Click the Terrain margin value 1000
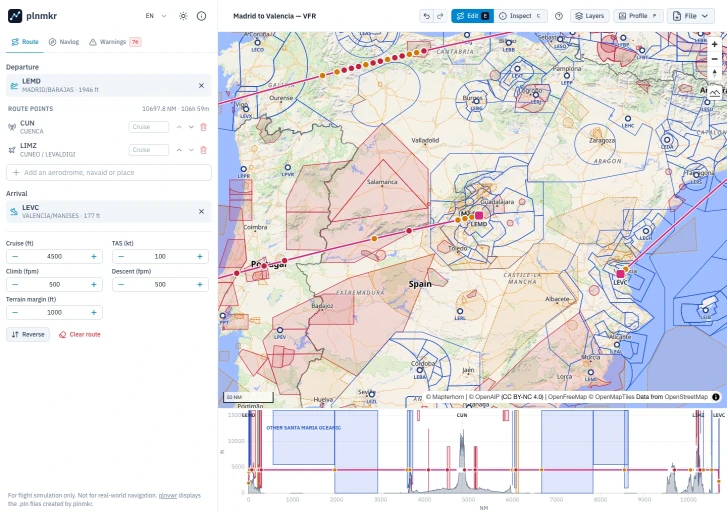The width and height of the screenshot is (727, 512). point(54,313)
